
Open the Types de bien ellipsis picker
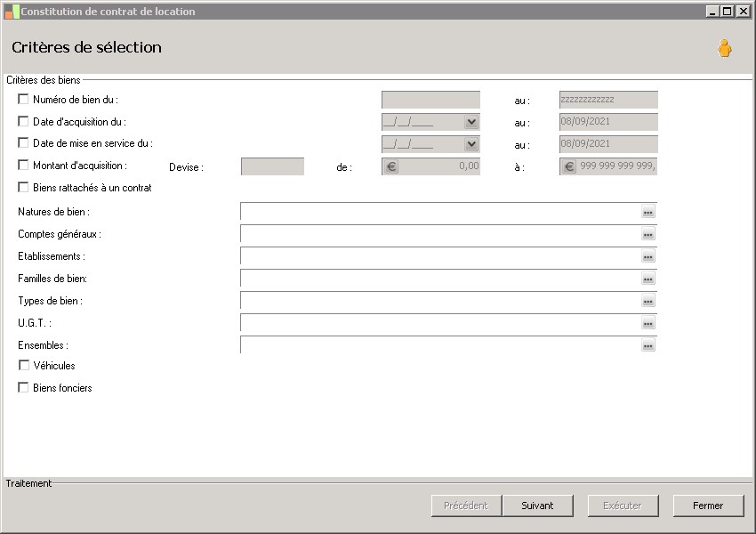648,301
